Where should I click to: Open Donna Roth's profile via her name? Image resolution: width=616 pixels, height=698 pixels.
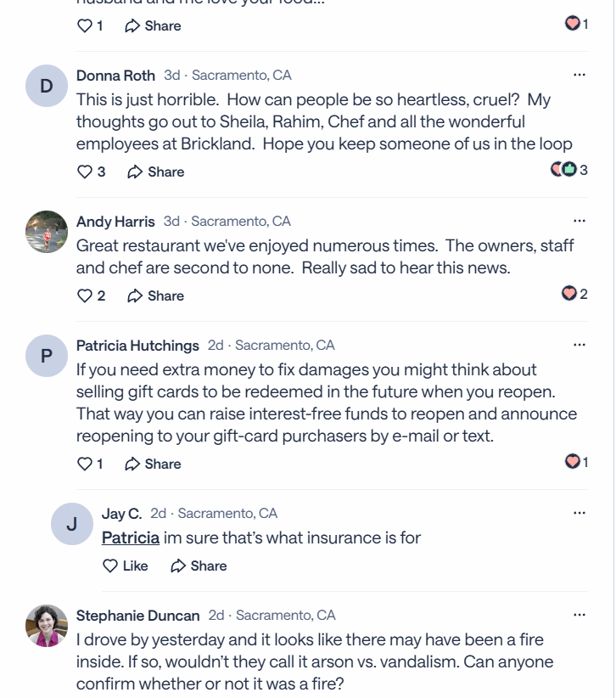point(115,76)
